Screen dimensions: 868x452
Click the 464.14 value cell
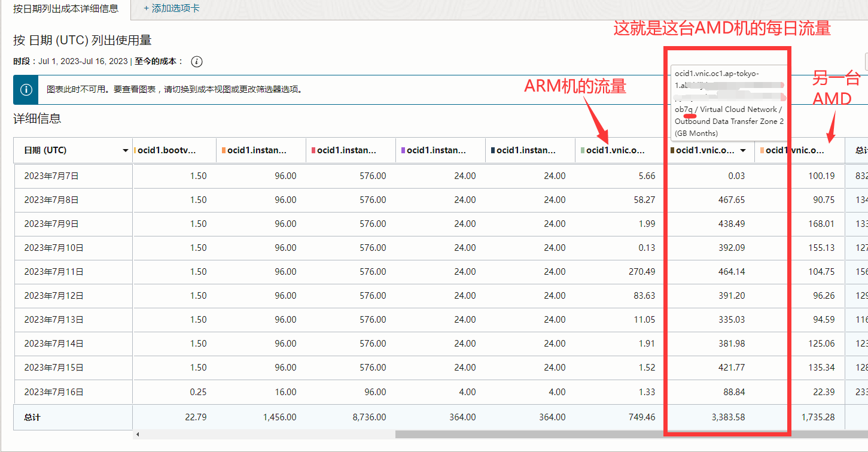[732, 272]
